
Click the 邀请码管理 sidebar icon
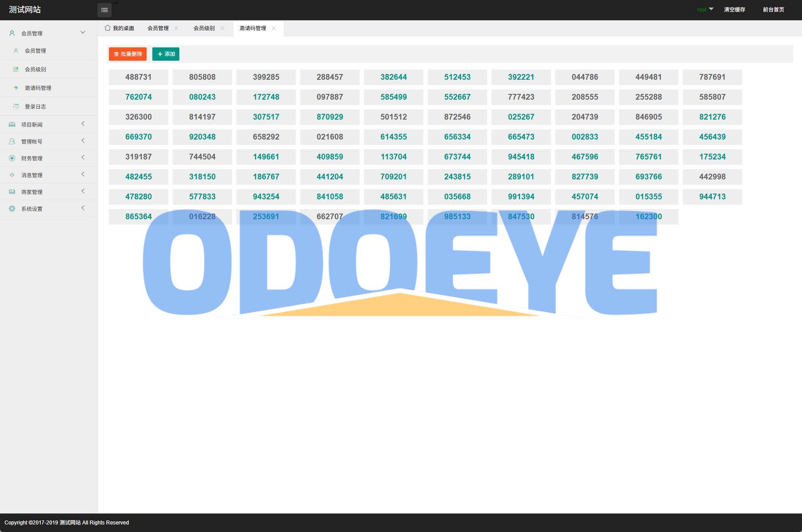click(x=16, y=88)
